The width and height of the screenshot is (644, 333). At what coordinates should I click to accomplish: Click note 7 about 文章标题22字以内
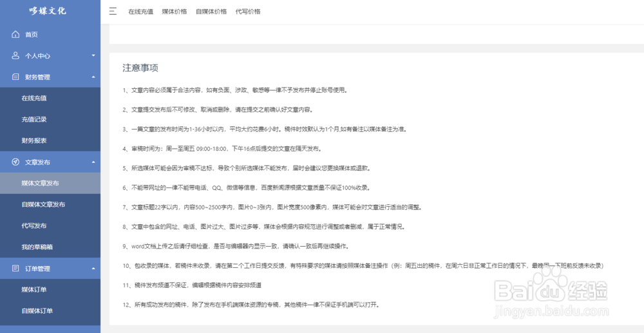coord(272,207)
